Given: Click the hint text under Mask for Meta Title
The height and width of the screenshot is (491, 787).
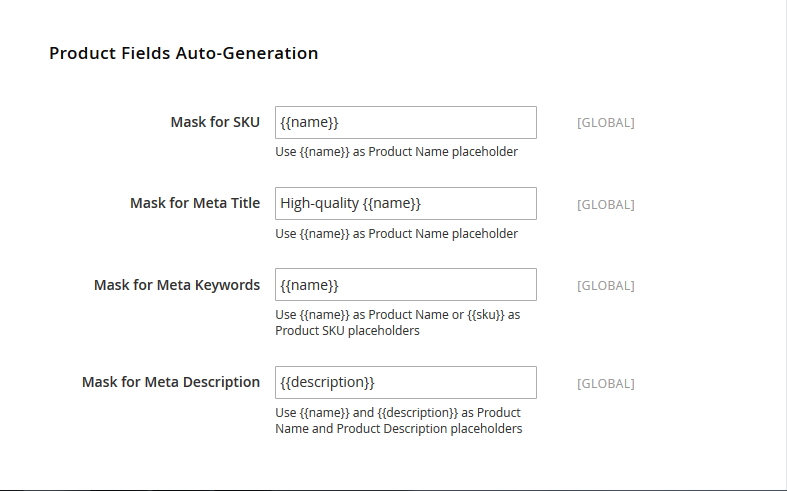Looking at the screenshot, I should 397,233.
